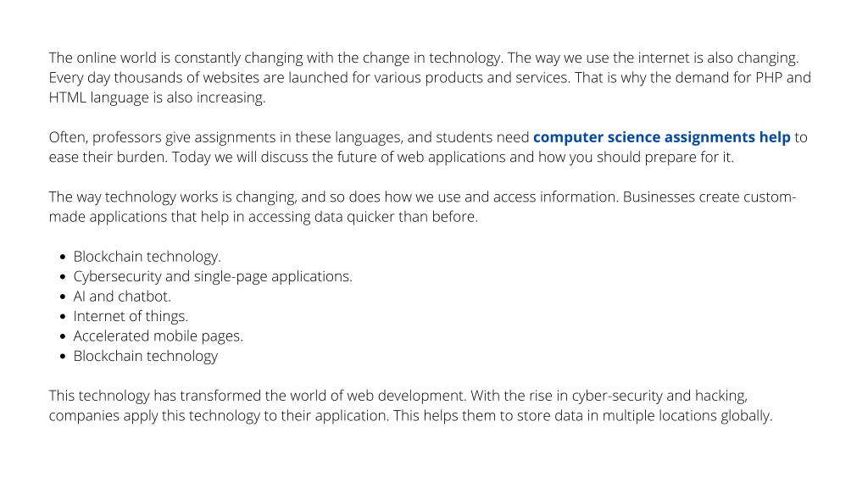Click the Internet of things list item

tap(131, 317)
